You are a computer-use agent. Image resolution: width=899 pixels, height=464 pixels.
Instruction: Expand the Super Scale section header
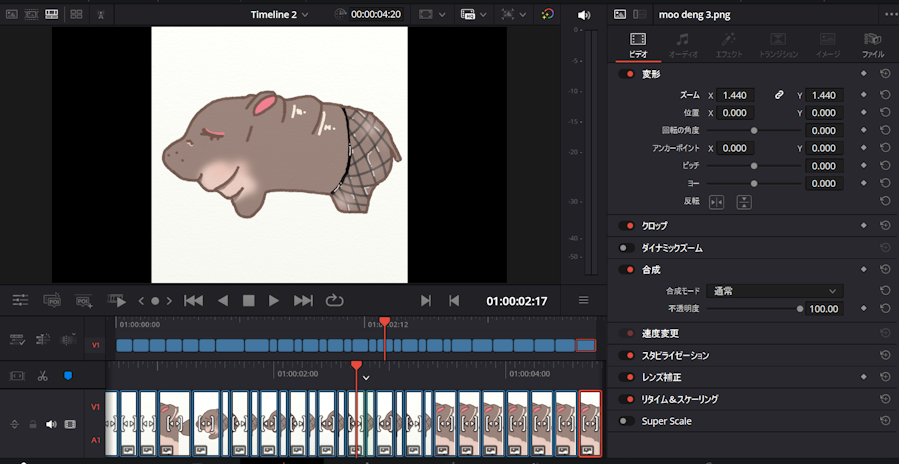666,421
